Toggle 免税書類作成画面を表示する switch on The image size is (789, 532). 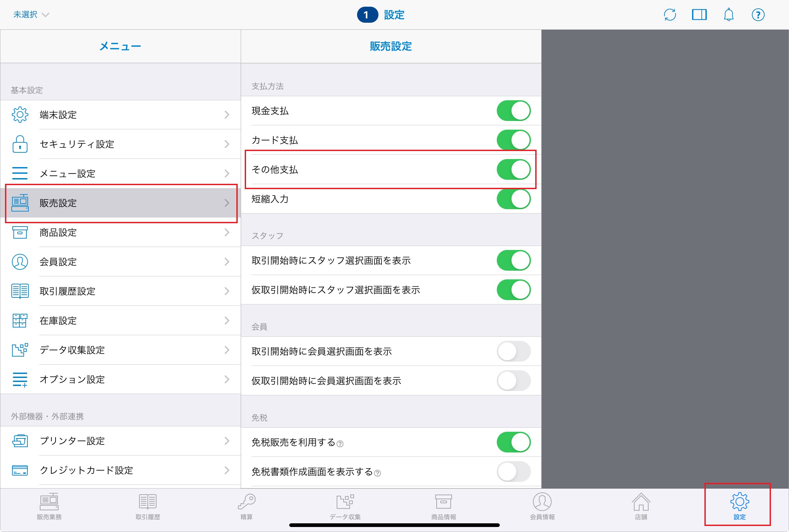[514, 471]
